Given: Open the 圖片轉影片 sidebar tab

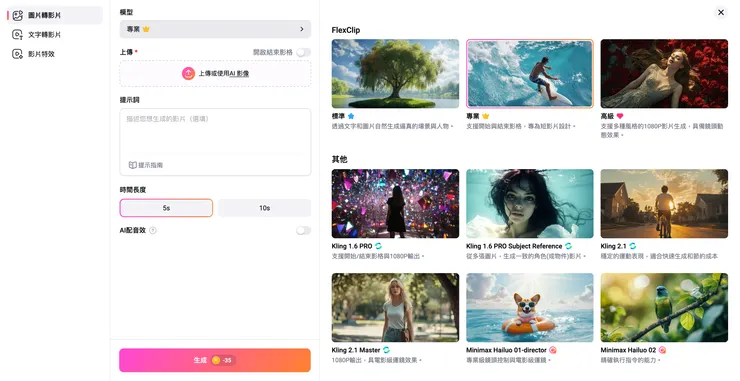Looking at the screenshot, I should [x=55, y=15].
